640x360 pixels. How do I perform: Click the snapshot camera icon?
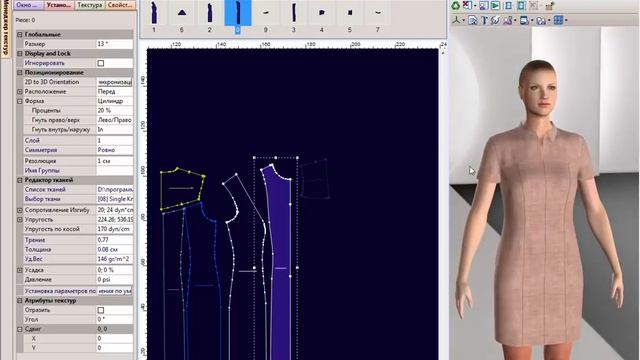(541, 20)
